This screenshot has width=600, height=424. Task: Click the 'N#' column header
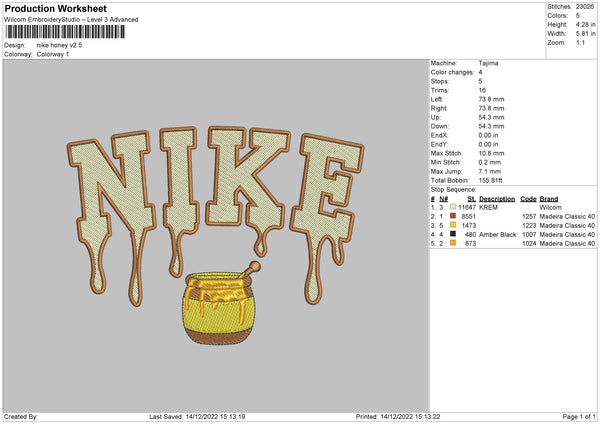(443, 199)
